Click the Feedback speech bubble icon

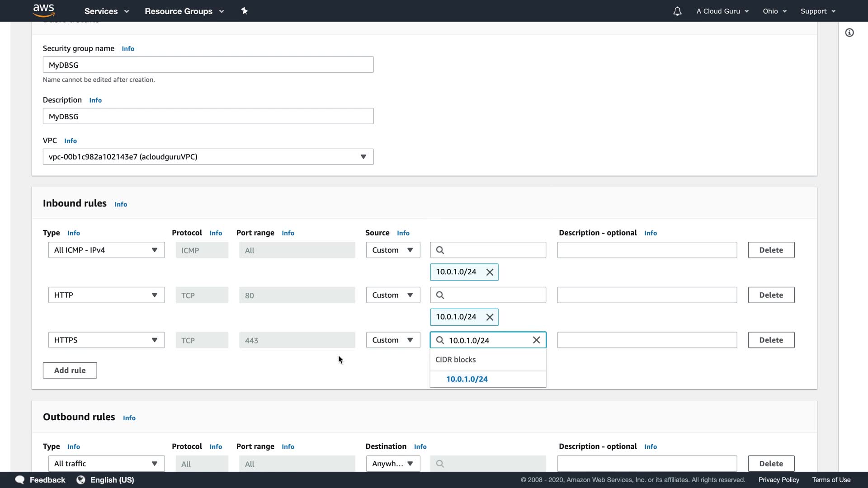point(20,480)
